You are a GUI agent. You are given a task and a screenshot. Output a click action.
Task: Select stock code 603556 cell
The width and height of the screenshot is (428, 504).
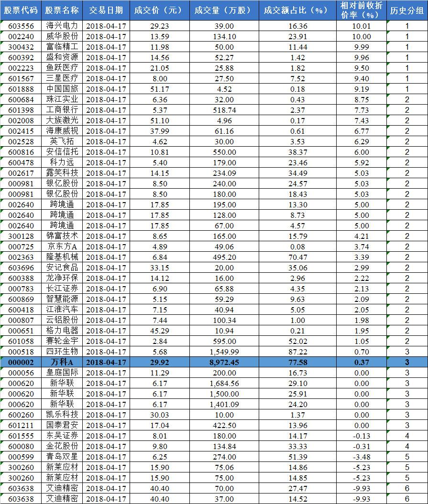[20, 26]
